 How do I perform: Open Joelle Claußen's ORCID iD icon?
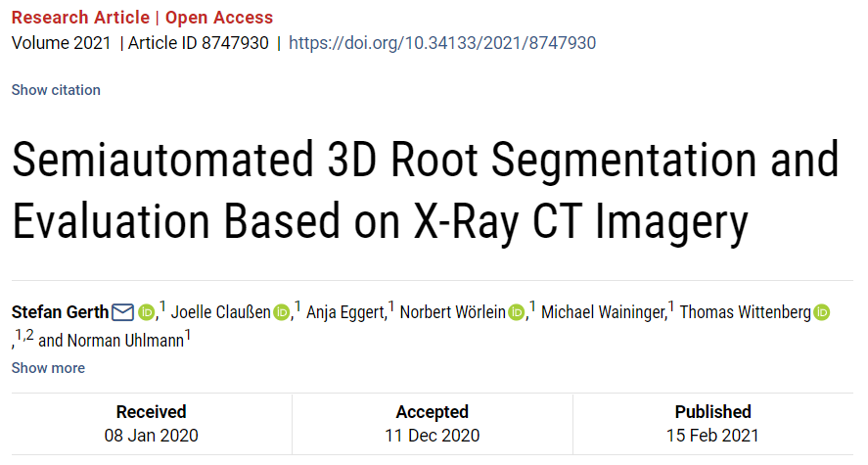[281, 312]
